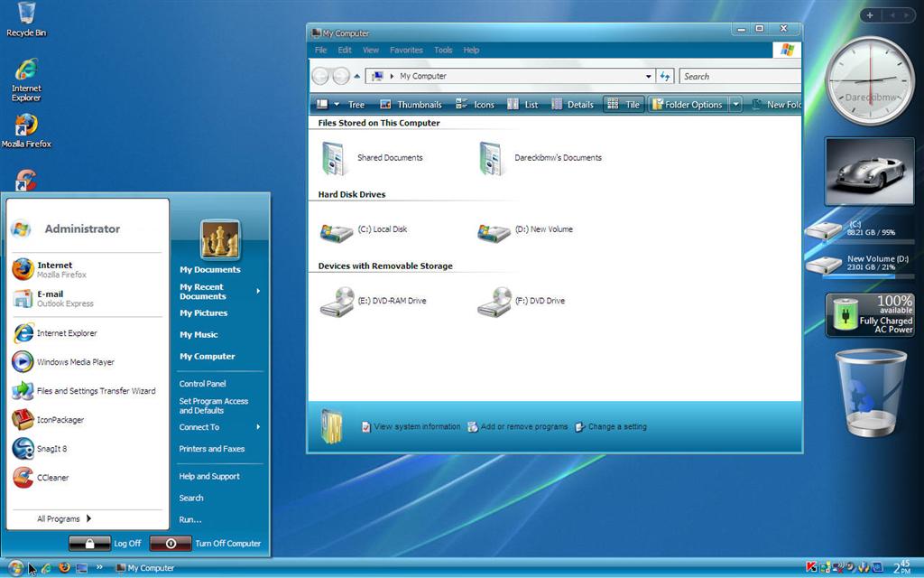Screen dimensions: 924x578
Task: Open Files and Settings Transfer Wizard
Action: [86, 391]
